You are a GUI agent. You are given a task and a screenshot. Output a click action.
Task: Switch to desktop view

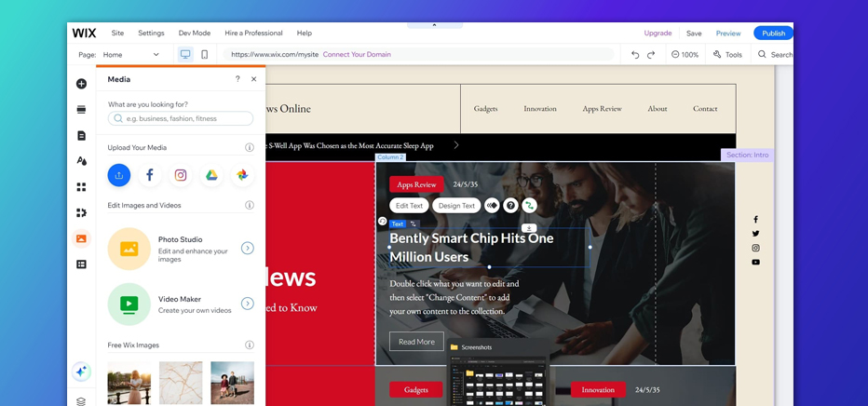pyautogui.click(x=185, y=55)
